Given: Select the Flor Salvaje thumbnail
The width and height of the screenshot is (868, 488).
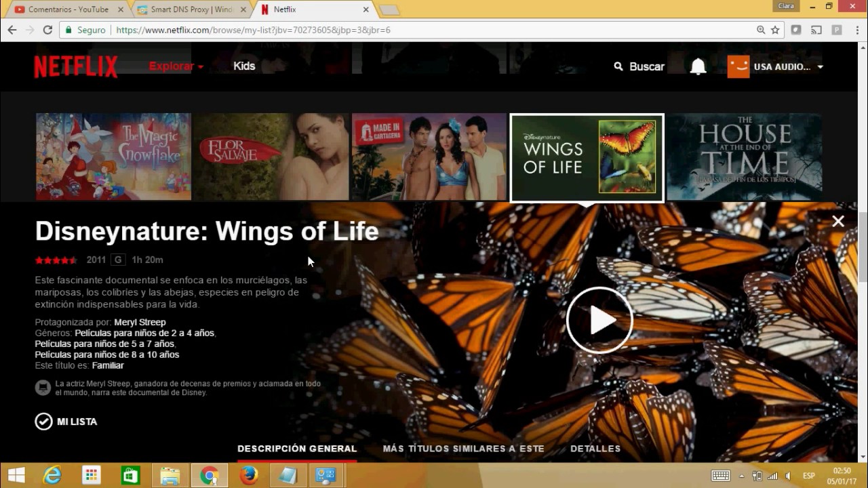Looking at the screenshot, I should (271, 157).
